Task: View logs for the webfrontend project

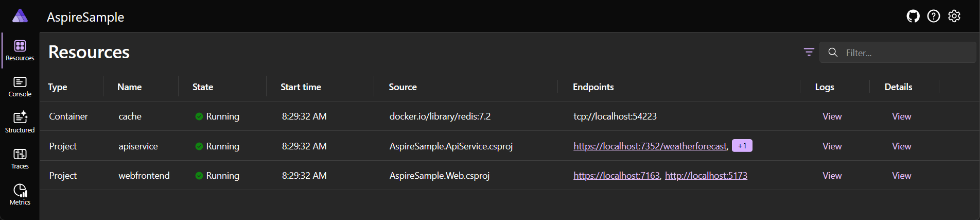Action: tap(832, 176)
